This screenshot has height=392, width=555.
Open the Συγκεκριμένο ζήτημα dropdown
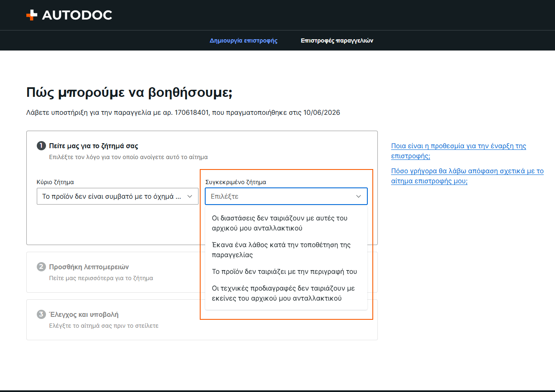286,196
